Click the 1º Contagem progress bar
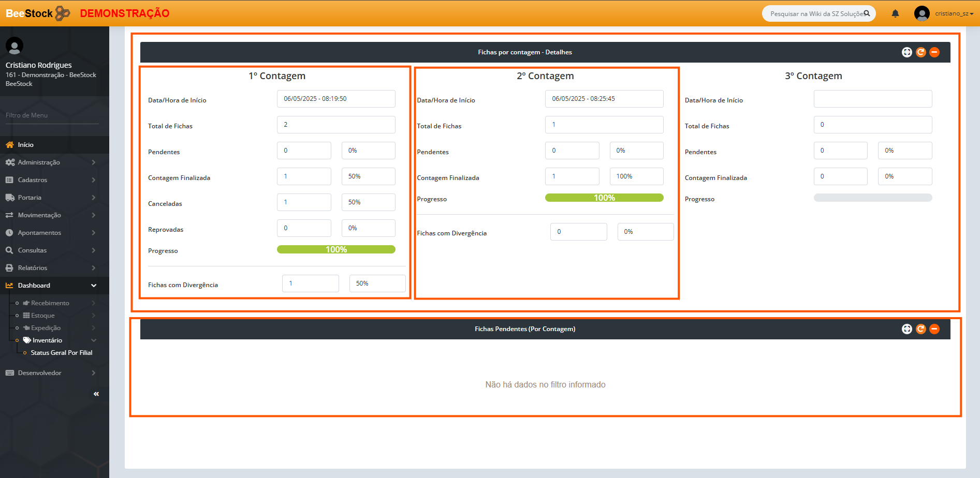The width and height of the screenshot is (980, 478). 336,249
